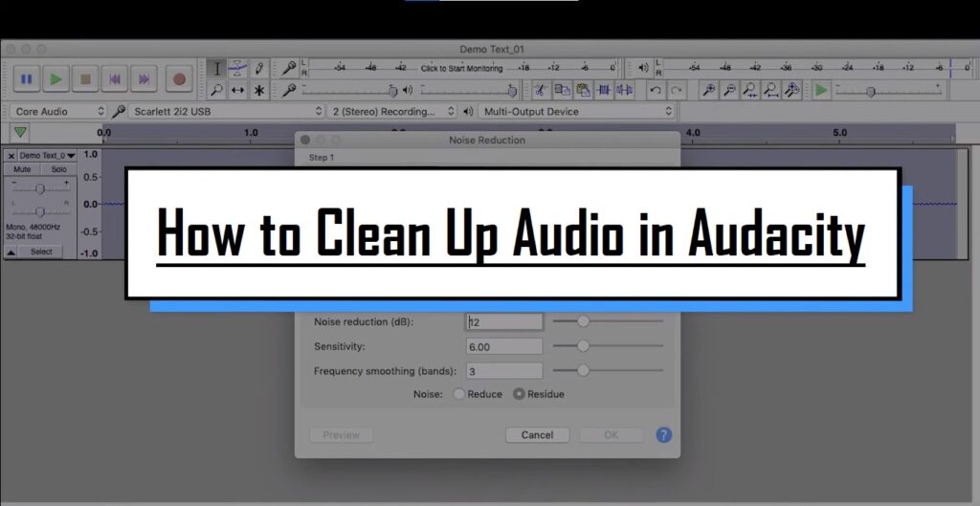Click the Zoom In magnifier
The width and height of the screenshot is (980, 506).
tap(708, 90)
